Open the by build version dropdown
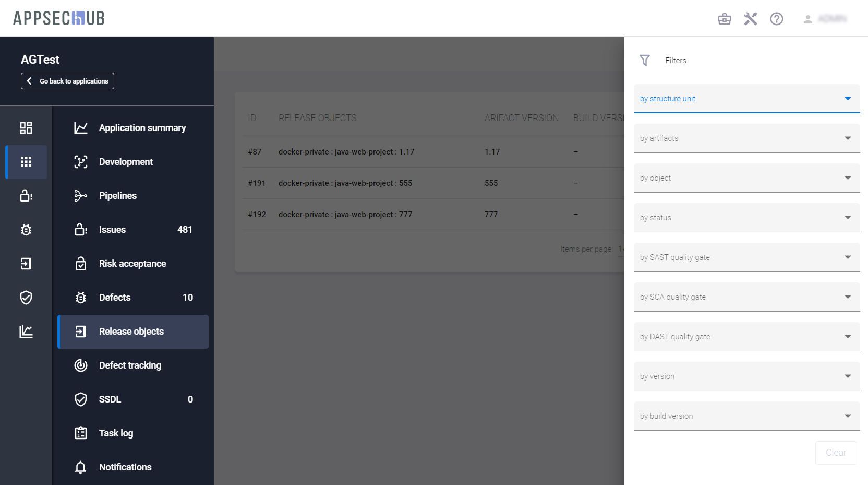The image size is (868, 485). (x=746, y=416)
